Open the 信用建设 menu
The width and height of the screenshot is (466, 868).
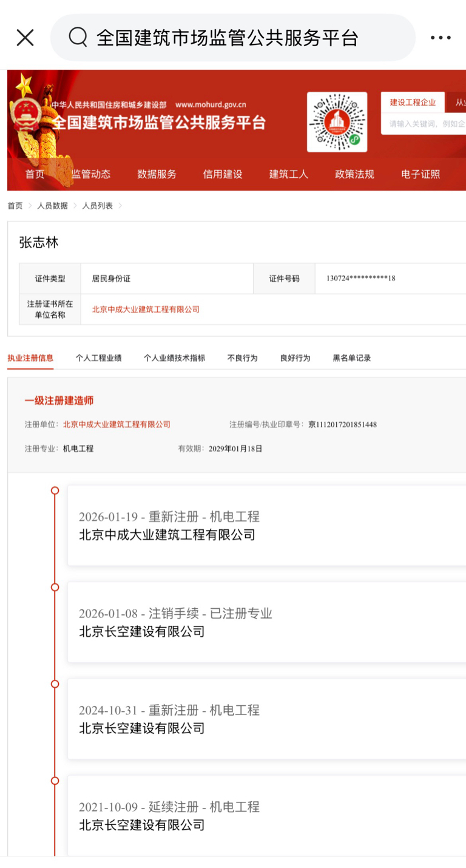coord(223,174)
